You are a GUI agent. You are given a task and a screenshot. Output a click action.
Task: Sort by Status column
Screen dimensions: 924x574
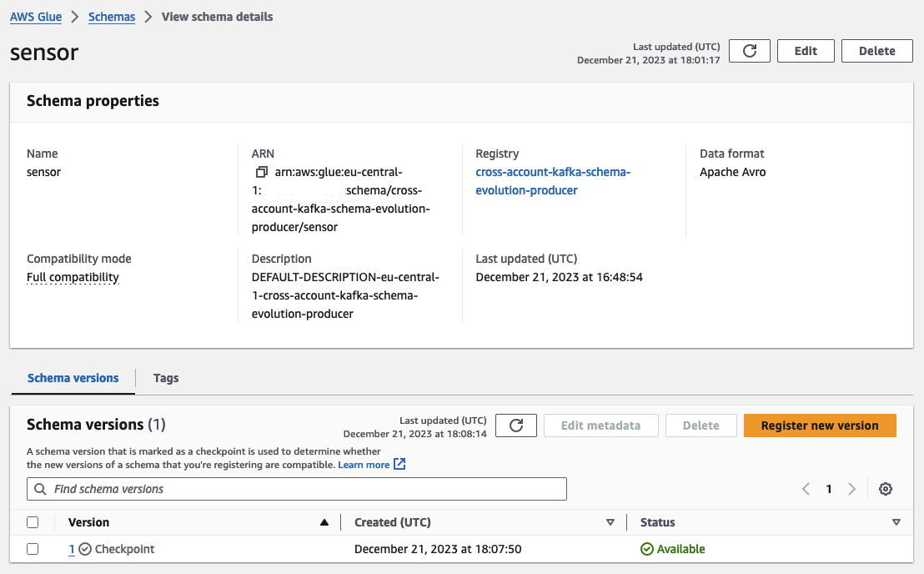[896, 522]
